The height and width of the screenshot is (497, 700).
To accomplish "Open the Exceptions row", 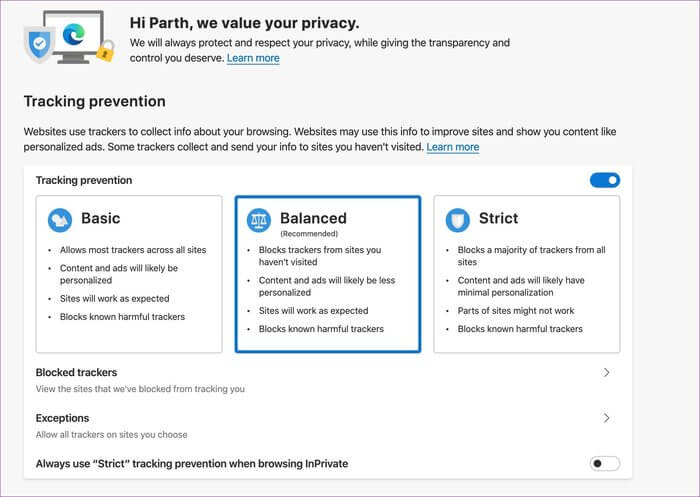I will click(x=328, y=426).
